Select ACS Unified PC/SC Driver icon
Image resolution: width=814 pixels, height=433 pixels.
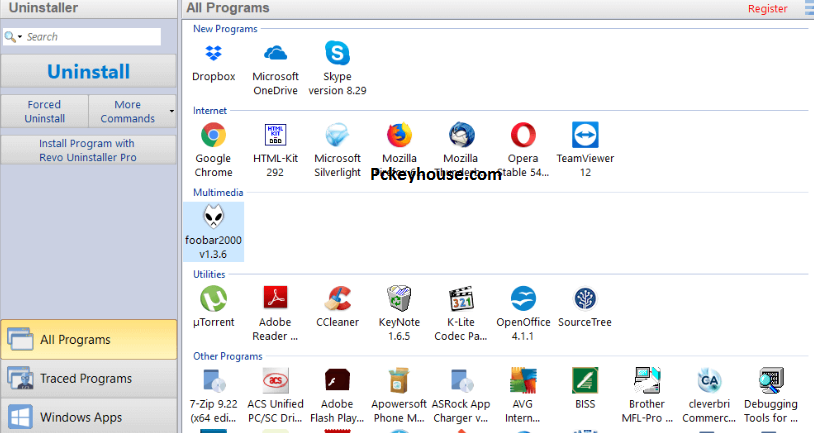point(275,381)
